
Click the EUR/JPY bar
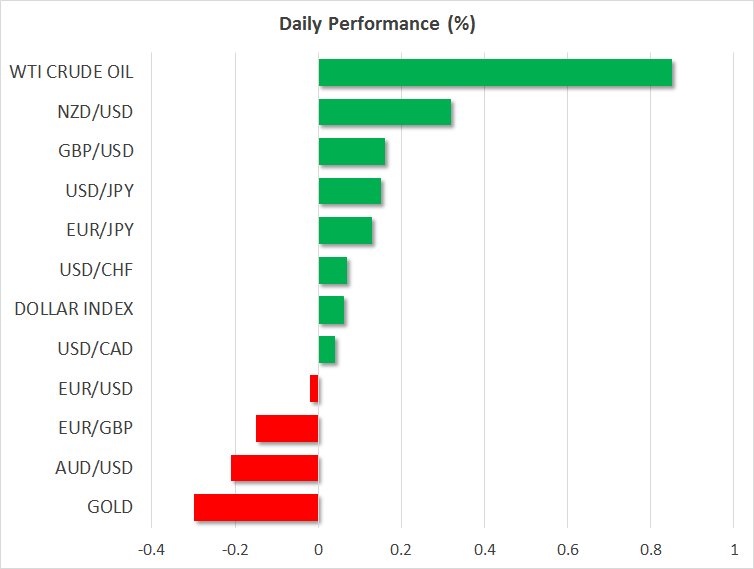click(x=345, y=231)
